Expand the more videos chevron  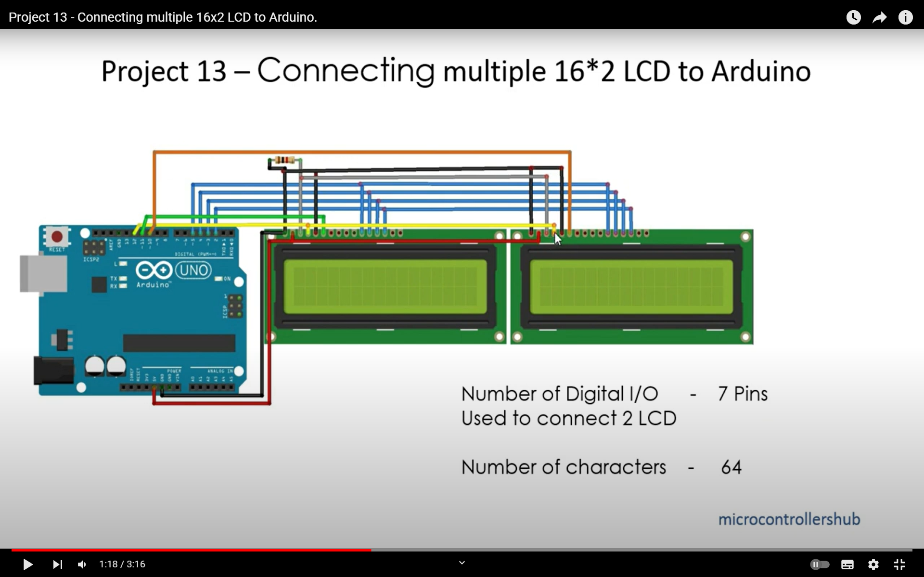pos(462,562)
